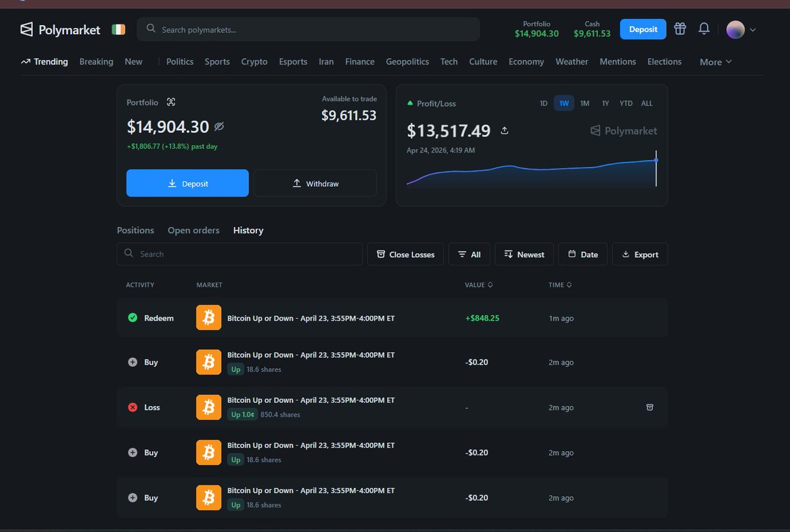The width and height of the screenshot is (790, 532).
Task: Select the 1D profit/loss range
Action: click(544, 103)
